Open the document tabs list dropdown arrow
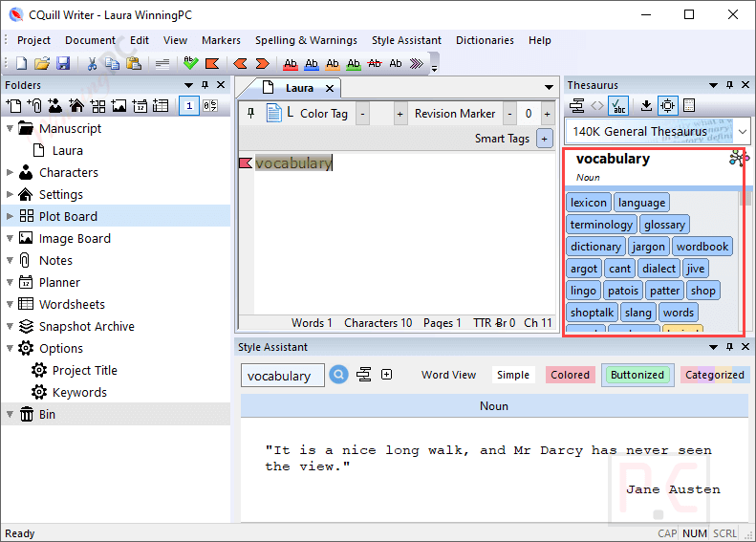Viewport: 756px width, 542px height. [x=549, y=87]
